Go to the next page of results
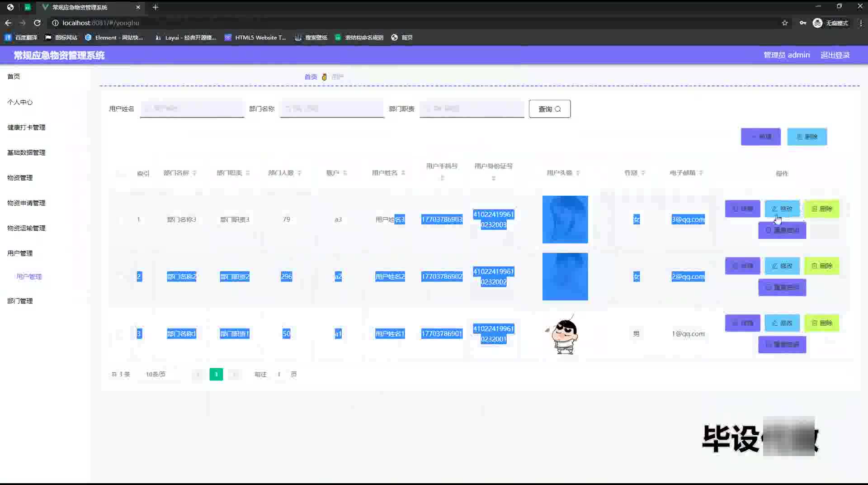Viewport: 868px width, 485px height. [x=234, y=374]
